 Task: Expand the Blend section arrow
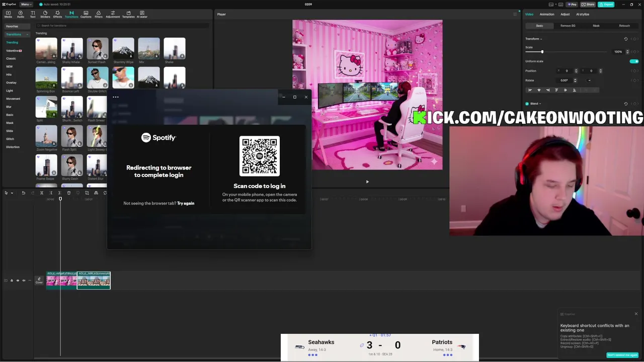(540, 104)
